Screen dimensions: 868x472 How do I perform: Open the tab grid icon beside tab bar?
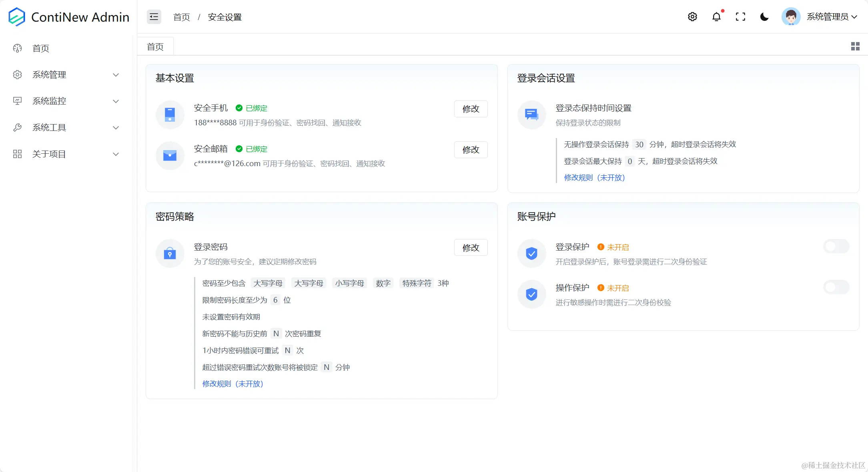click(x=855, y=46)
